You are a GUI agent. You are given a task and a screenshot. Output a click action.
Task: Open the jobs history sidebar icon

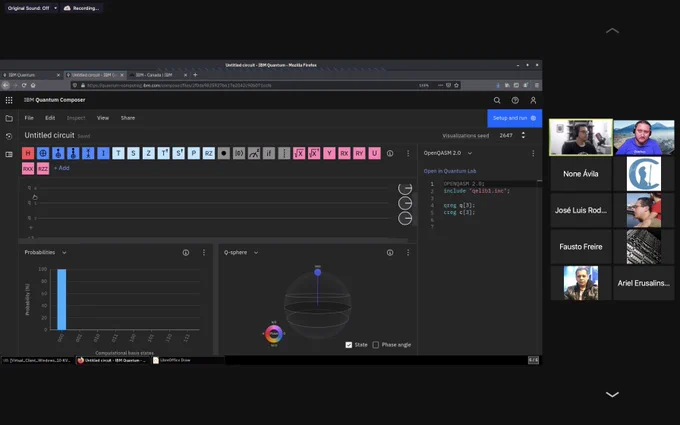pos(9,136)
